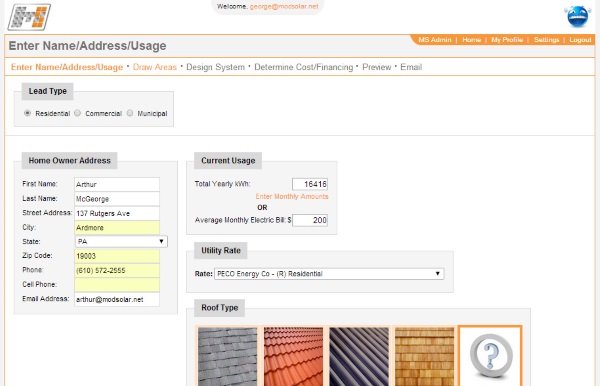Open the Home link
600x386 pixels.
(471, 40)
